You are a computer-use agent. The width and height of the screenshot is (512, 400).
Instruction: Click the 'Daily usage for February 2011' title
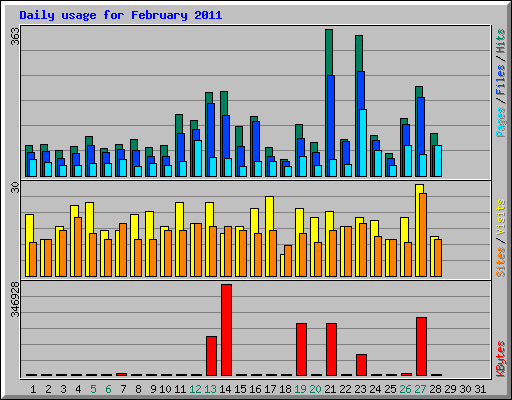click(x=121, y=15)
